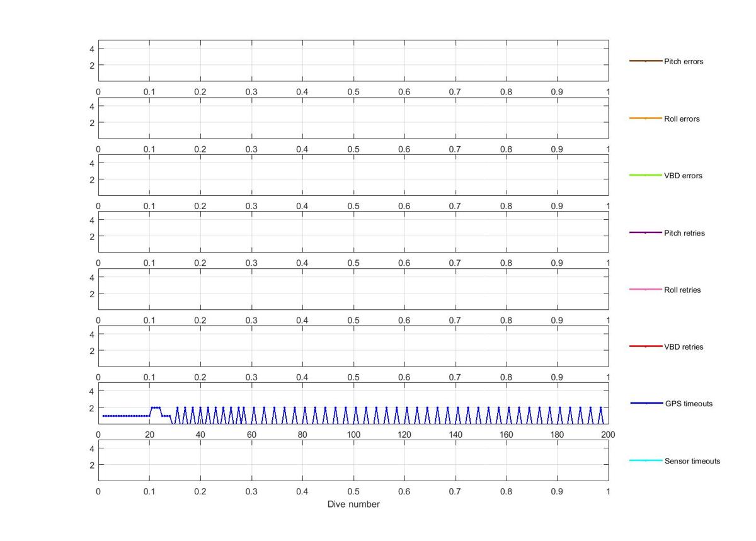Viewport: 756px width, 541px height.
Task: Click x-axis tick label 160
Action: (507, 435)
